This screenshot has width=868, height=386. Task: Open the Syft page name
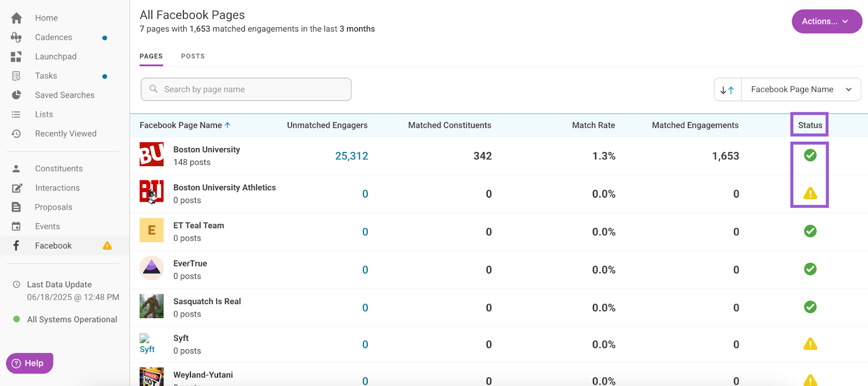[181, 338]
